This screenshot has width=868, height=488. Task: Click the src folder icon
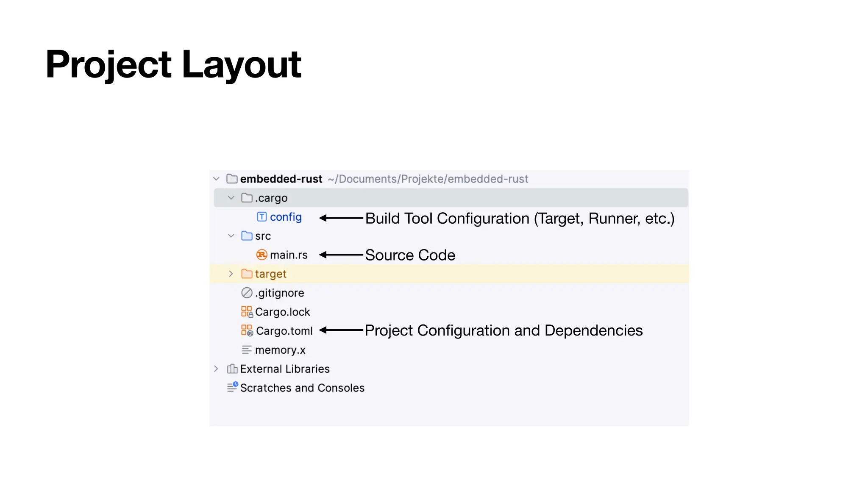click(x=247, y=236)
